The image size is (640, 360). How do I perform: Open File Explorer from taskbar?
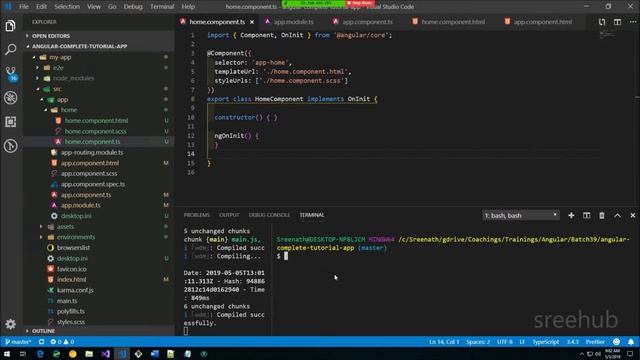tap(89, 354)
